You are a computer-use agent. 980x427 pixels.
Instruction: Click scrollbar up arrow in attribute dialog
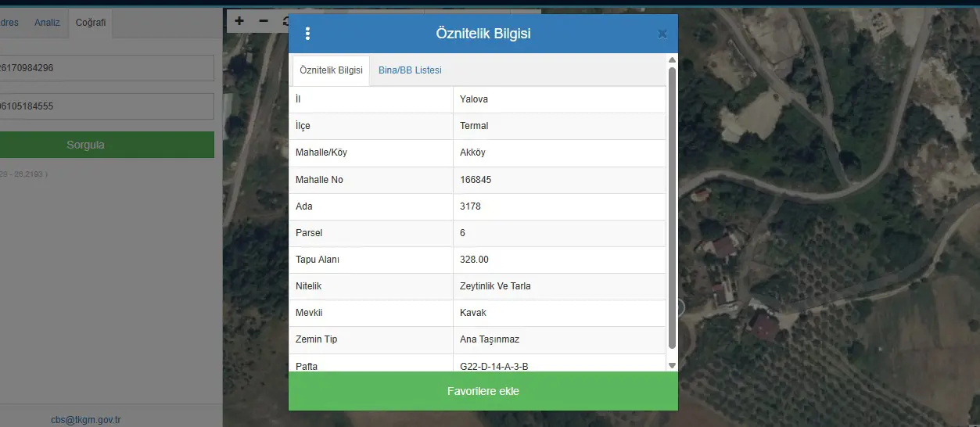click(672, 60)
